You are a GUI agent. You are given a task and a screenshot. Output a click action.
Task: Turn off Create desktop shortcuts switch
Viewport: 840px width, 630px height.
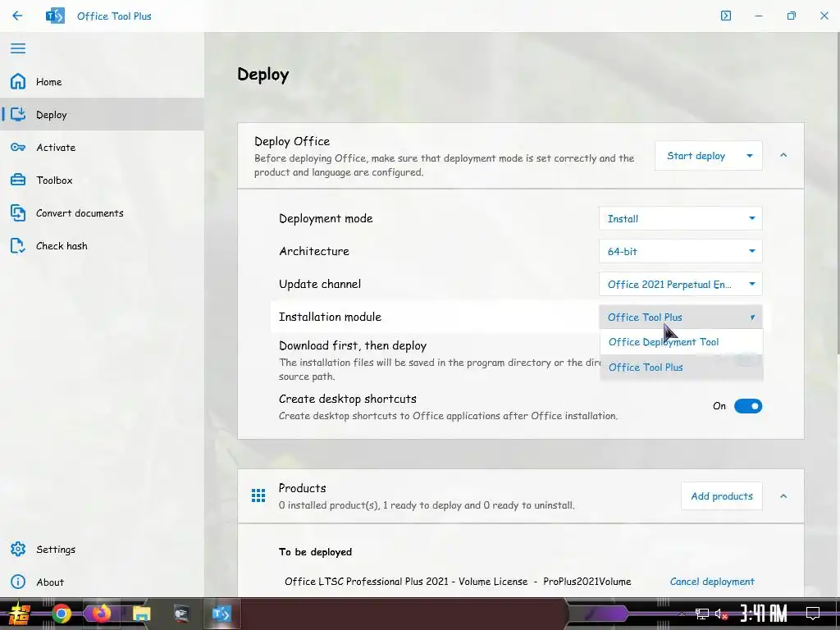pos(748,406)
